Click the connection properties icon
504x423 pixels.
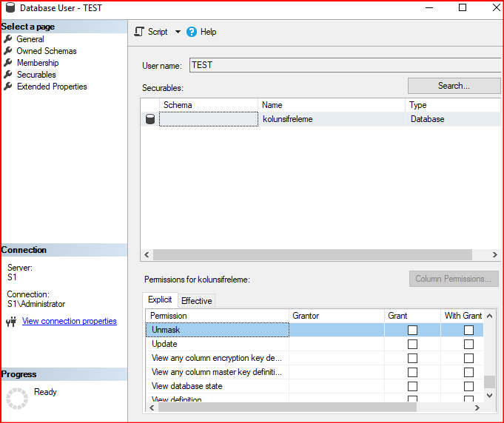coord(11,322)
